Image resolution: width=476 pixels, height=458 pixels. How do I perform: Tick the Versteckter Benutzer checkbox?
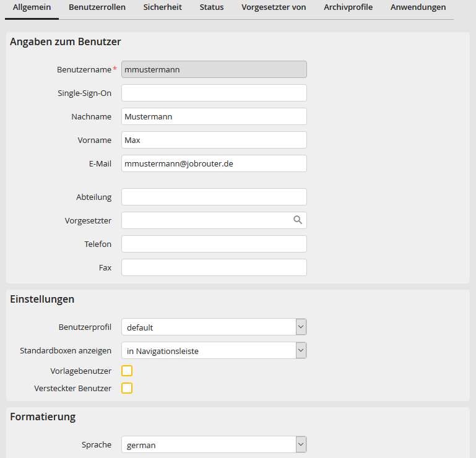(127, 388)
